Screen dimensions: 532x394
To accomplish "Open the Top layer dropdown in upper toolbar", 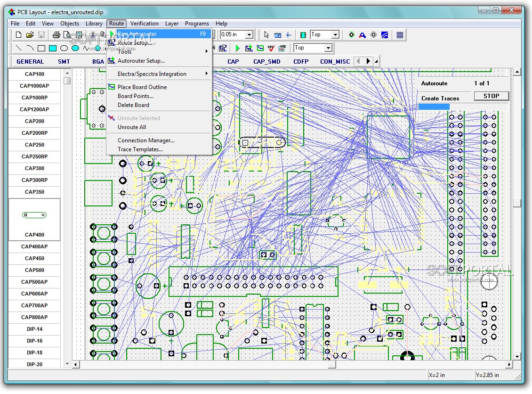I will coord(335,35).
